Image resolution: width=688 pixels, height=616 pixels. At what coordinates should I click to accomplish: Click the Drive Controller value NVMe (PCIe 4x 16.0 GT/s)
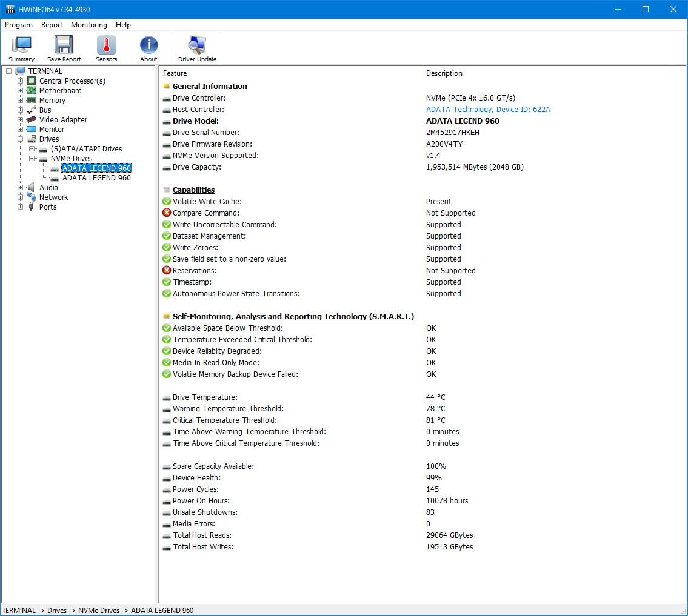[x=471, y=98]
